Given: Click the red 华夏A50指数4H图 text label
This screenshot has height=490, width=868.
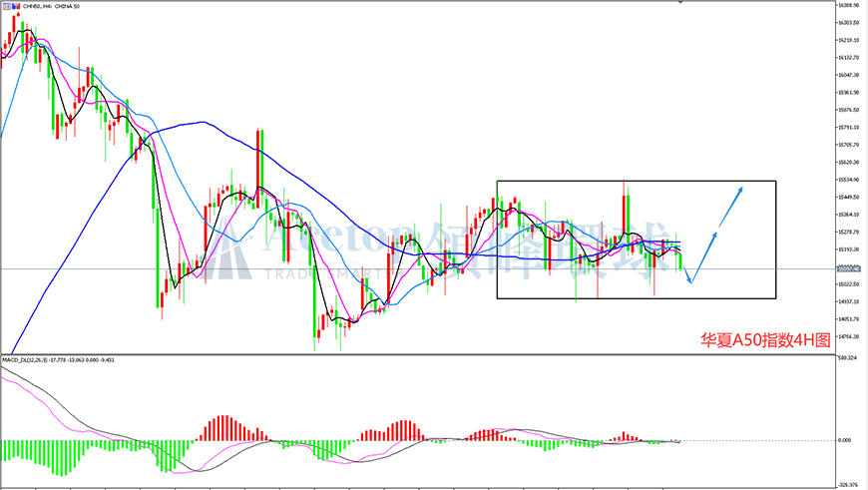Looking at the screenshot, I should pyautogui.click(x=765, y=340).
